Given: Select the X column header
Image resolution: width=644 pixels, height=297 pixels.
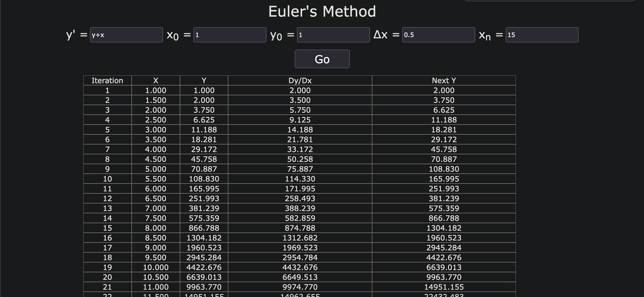Looking at the screenshot, I should tap(156, 80).
